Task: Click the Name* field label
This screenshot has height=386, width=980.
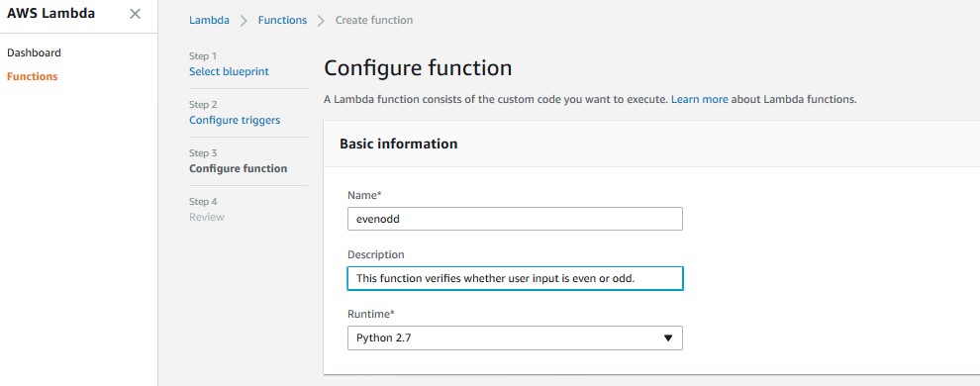Action: [363, 195]
